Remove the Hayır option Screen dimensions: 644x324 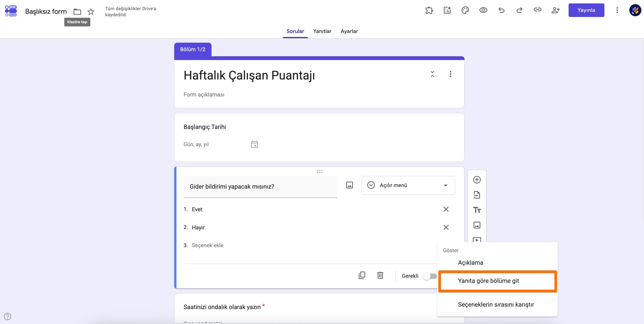446,228
